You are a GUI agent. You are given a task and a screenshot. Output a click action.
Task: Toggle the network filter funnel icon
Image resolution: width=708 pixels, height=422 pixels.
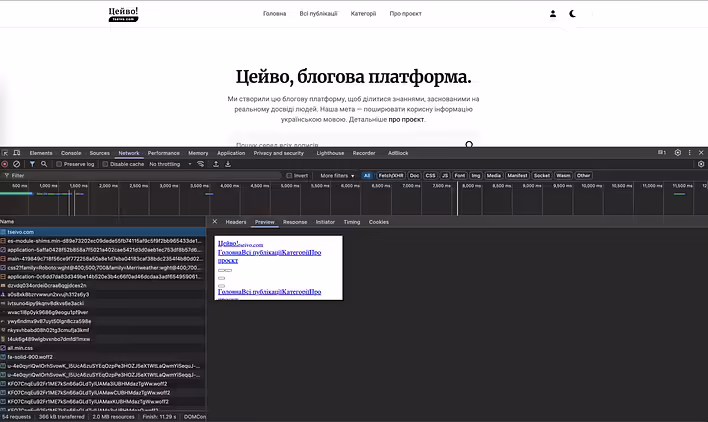[32, 164]
